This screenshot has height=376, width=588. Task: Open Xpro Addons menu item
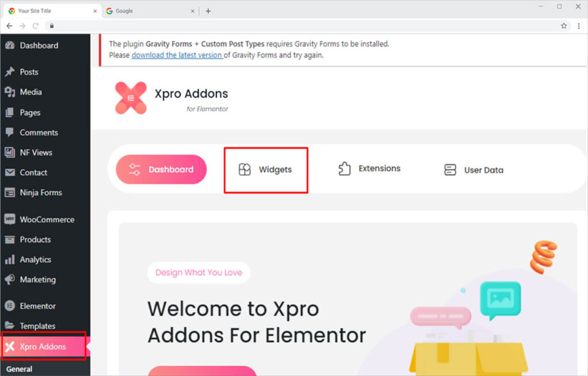(44, 346)
